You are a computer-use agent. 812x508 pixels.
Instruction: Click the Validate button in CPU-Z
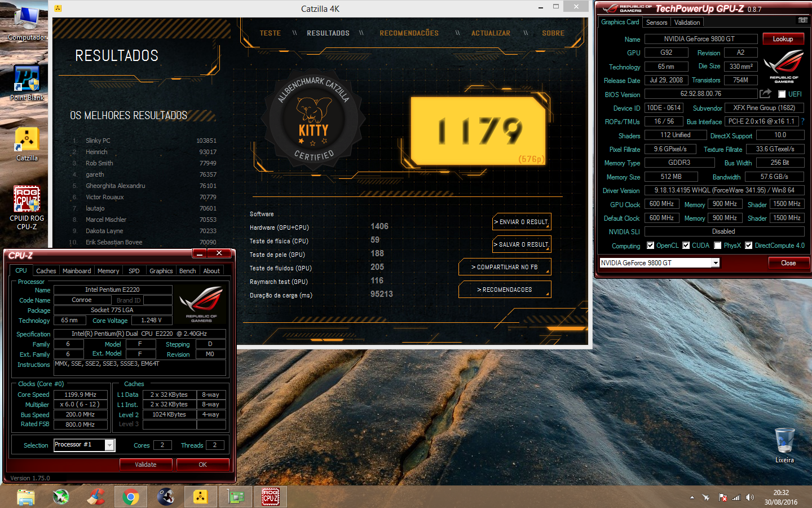pyautogui.click(x=145, y=465)
